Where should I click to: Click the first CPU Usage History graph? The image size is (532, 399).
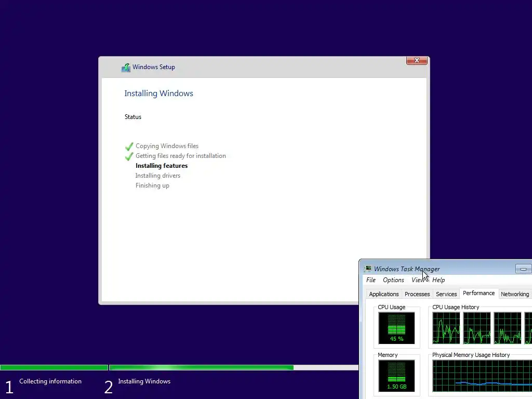[446, 328]
